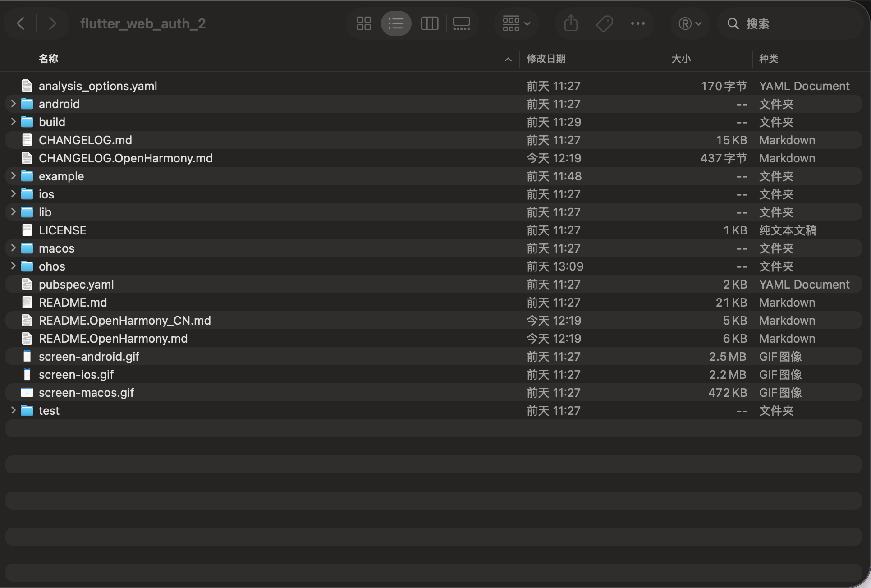
Task: Expand the build folder
Action: pyautogui.click(x=13, y=122)
